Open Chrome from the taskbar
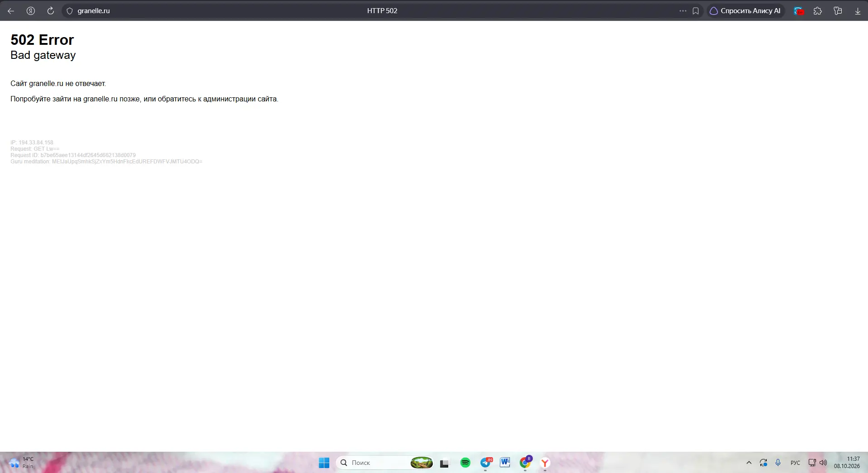This screenshot has width=868, height=473. (x=525, y=463)
